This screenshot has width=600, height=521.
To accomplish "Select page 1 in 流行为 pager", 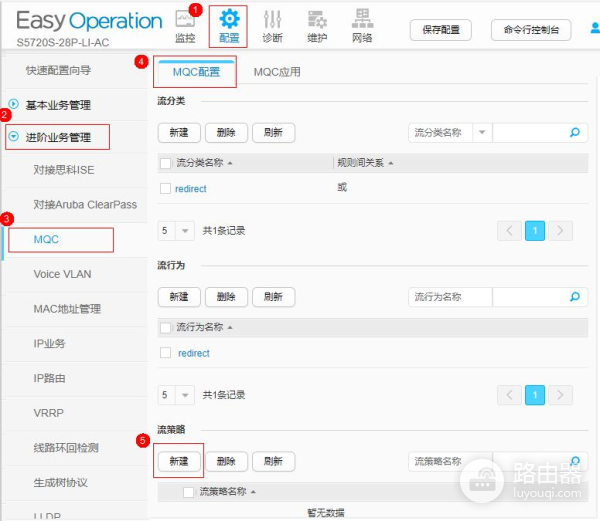I will pyautogui.click(x=535, y=395).
